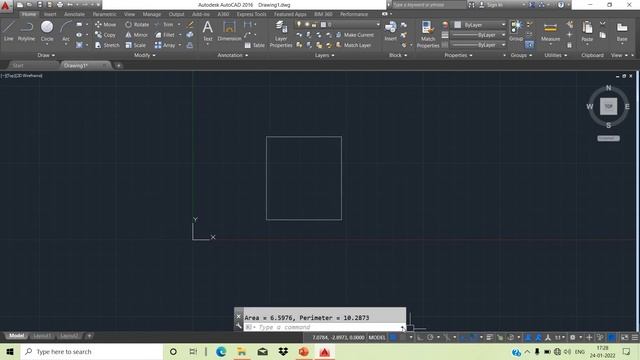The height and width of the screenshot is (360, 640).
Task: Click the Scale tool
Action: pos(136,45)
